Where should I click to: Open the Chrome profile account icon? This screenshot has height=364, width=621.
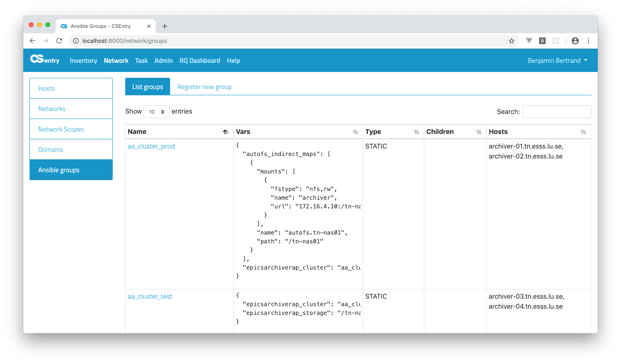point(575,41)
